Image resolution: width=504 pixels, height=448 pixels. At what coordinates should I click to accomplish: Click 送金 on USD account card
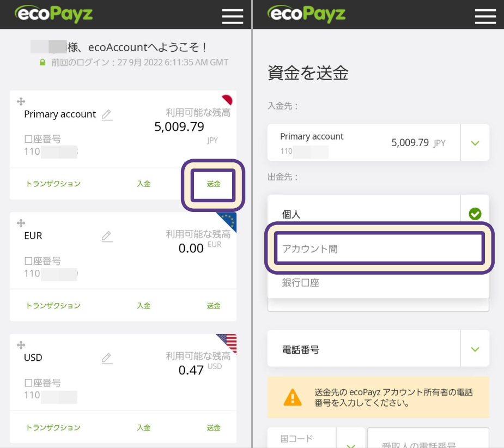(214, 427)
